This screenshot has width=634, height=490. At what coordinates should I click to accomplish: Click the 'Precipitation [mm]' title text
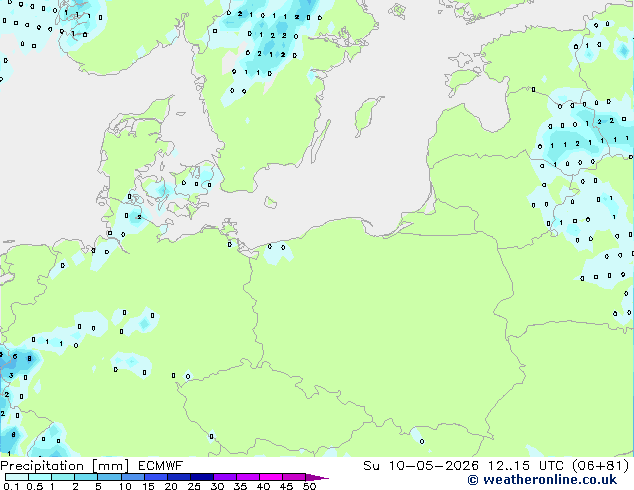click(x=64, y=466)
